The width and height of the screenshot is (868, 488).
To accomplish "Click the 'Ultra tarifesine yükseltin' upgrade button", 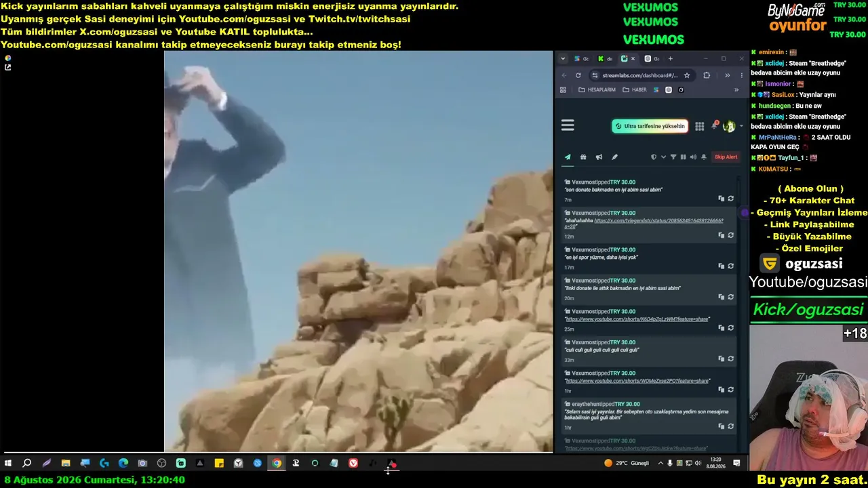I will tap(650, 126).
